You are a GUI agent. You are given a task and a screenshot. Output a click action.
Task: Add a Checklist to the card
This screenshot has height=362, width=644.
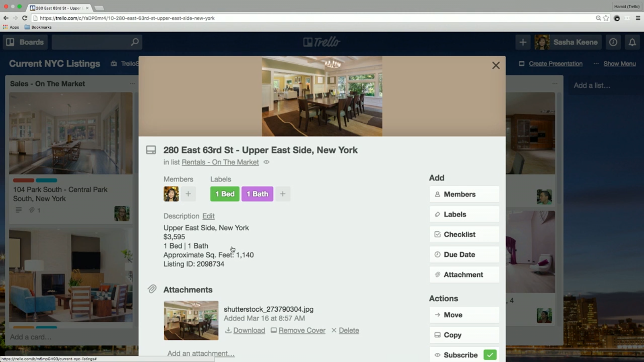coord(464,234)
